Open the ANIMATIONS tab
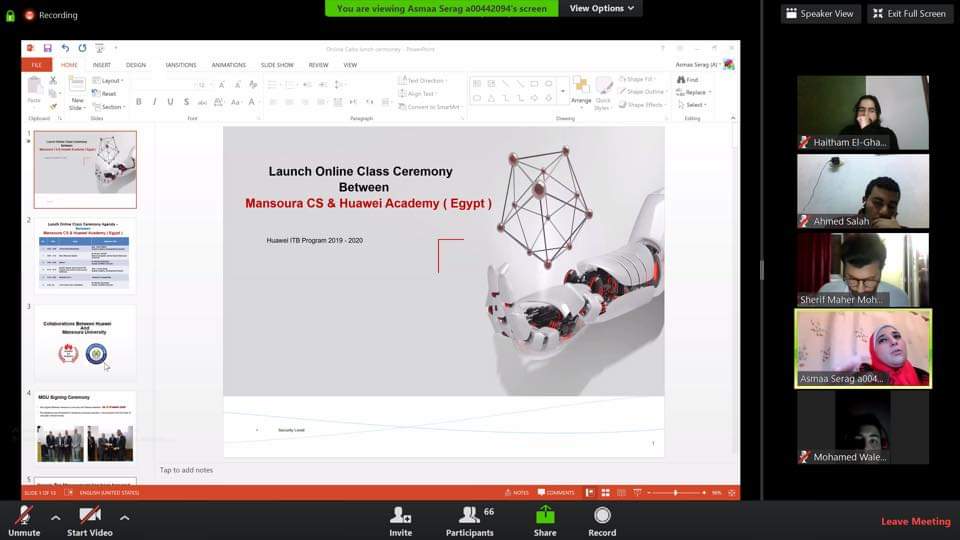This screenshot has height=540, width=960. (228, 65)
